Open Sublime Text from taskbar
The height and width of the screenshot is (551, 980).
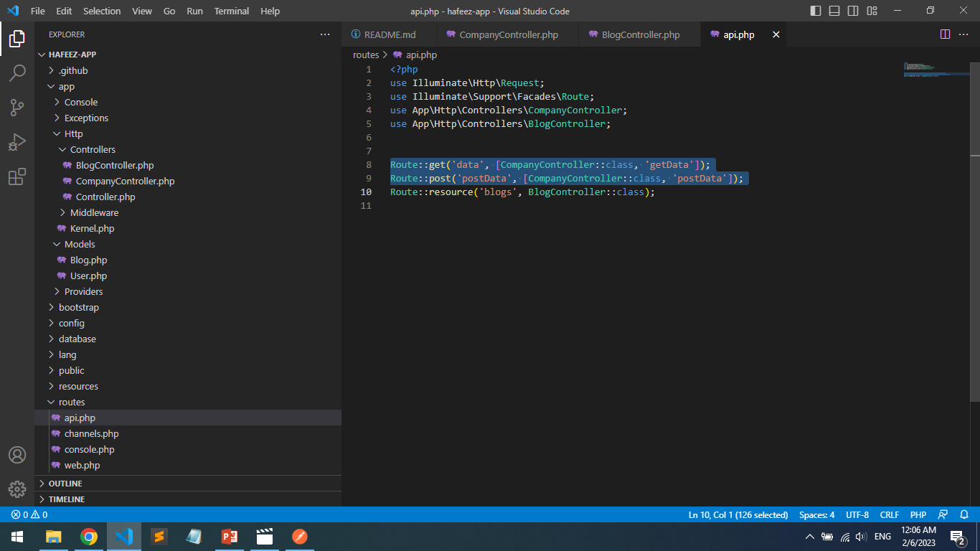click(x=159, y=537)
